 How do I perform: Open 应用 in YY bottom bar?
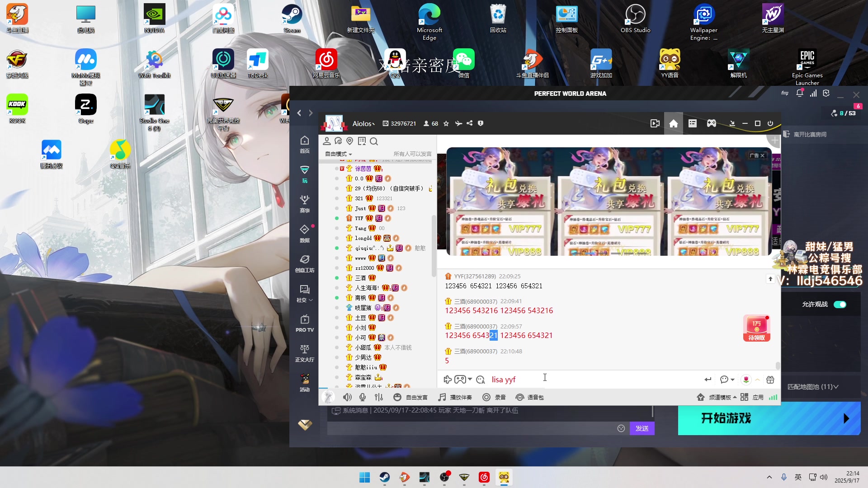[752, 397]
